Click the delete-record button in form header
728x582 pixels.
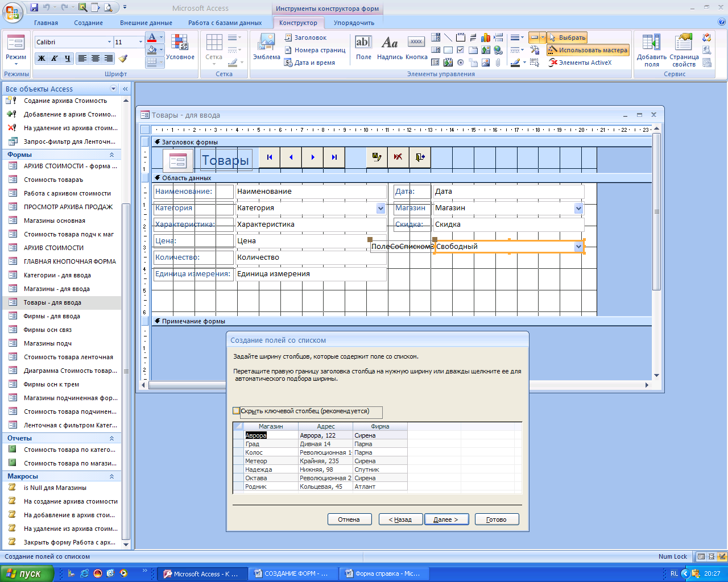point(398,157)
